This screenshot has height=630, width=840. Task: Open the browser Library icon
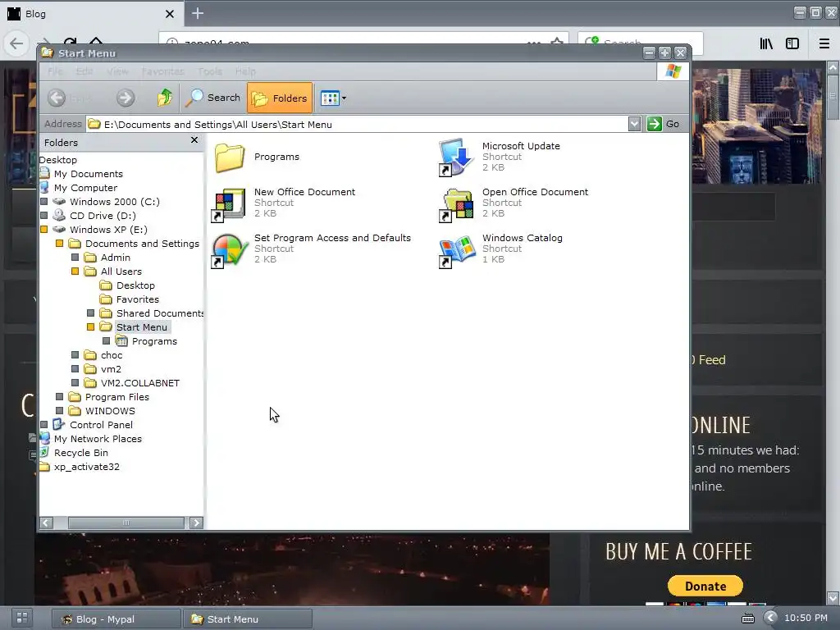(x=767, y=44)
